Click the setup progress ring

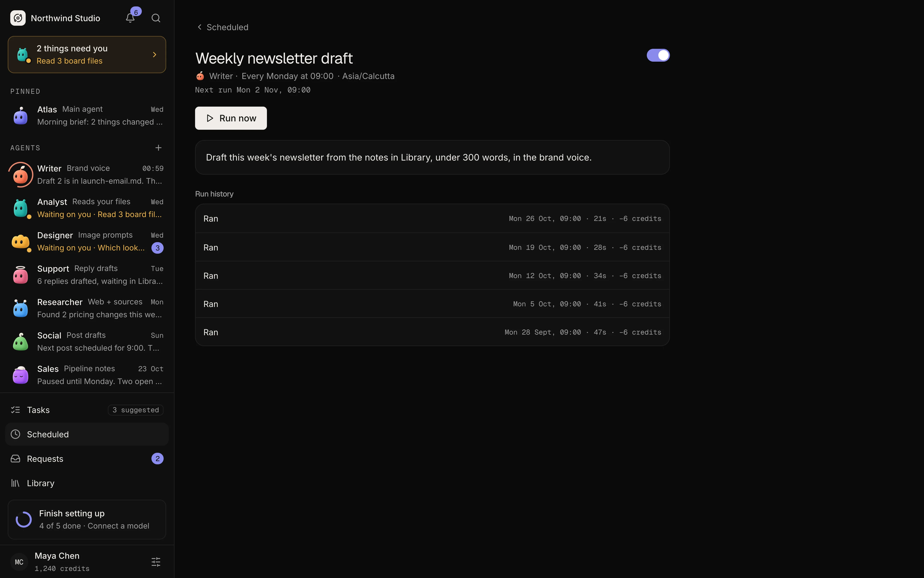[x=24, y=520]
